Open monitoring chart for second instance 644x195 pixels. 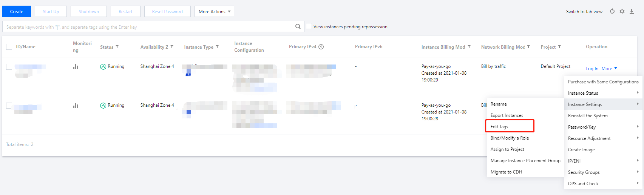pyautogui.click(x=76, y=106)
